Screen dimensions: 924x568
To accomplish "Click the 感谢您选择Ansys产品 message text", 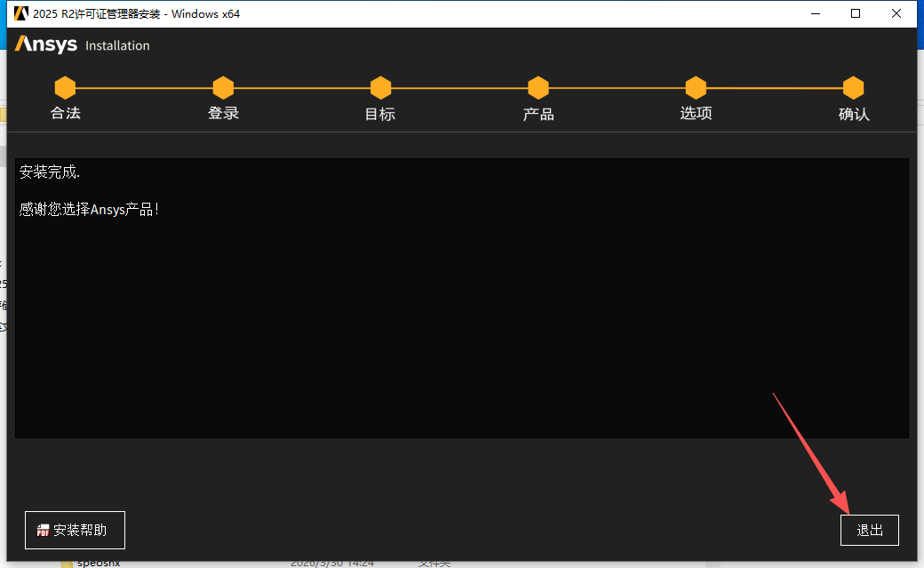I will [x=89, y=210].
